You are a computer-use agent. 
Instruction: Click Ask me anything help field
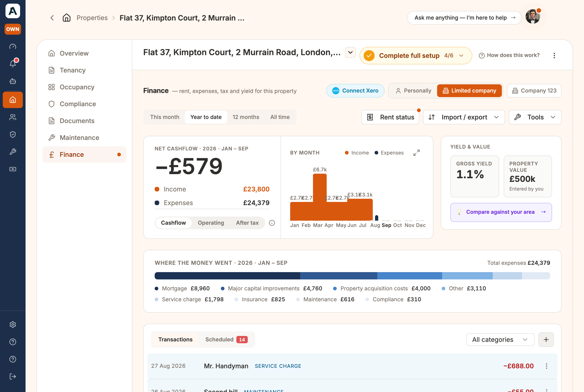[464, 18]
